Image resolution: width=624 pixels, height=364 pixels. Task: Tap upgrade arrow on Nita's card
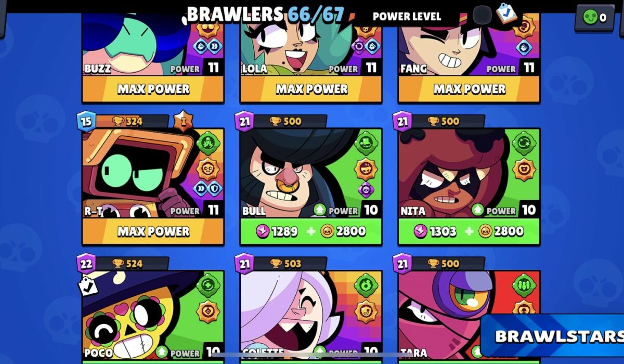(x=478, y=211)
